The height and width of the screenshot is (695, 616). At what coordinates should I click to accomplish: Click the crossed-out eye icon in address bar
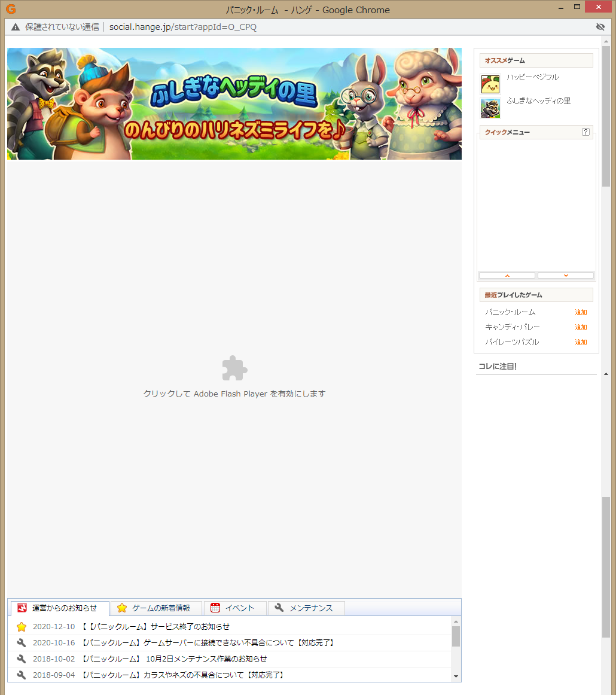coord(600,27)
